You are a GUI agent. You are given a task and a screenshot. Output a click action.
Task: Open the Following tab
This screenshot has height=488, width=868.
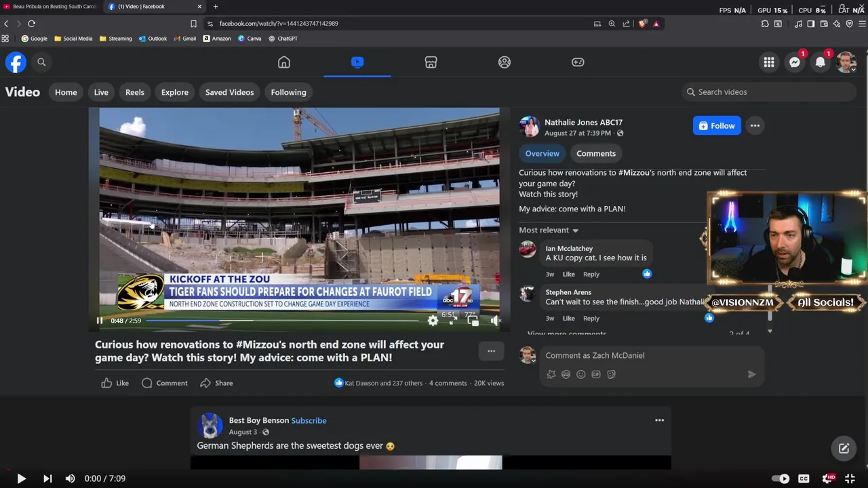coord(289,92)
